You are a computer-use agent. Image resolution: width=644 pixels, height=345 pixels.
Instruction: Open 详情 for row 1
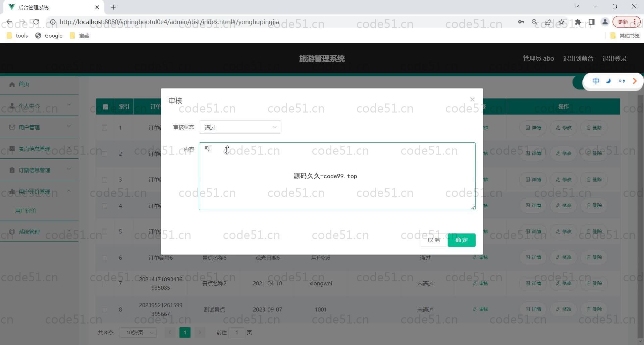point(533,128)
